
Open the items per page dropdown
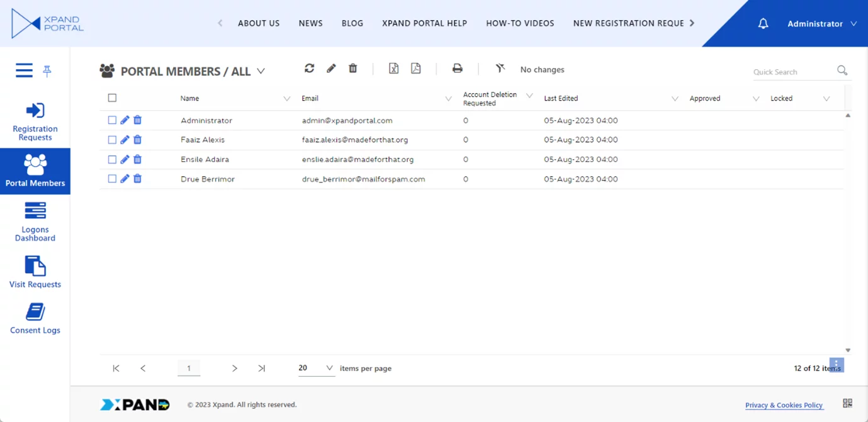[x=316, y=368]
